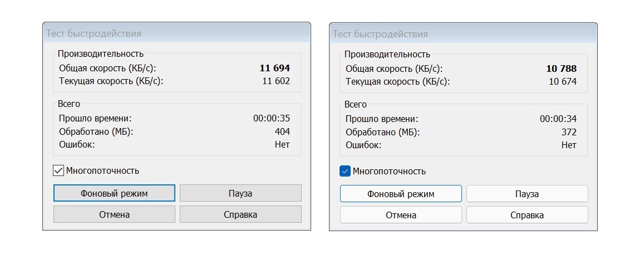Click the 404 processed megabytes value
Image resolution: width=644 pixels, height=264 pixels.
282,131
